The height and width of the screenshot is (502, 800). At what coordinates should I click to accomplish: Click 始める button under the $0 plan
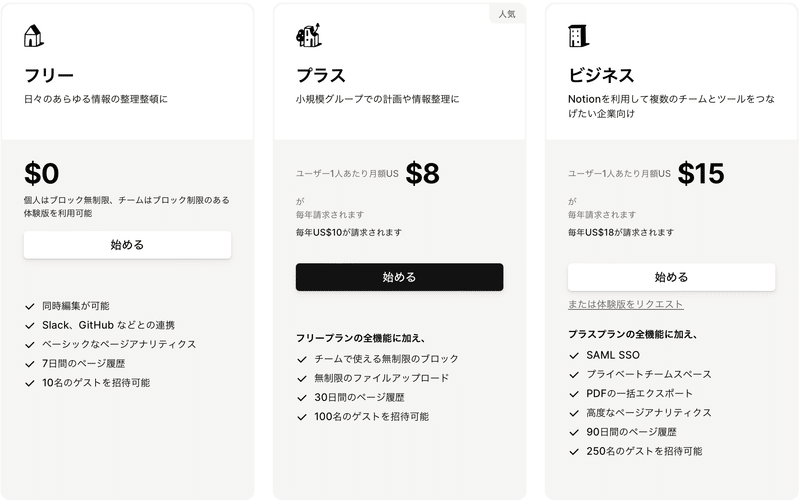click(127, 245)
